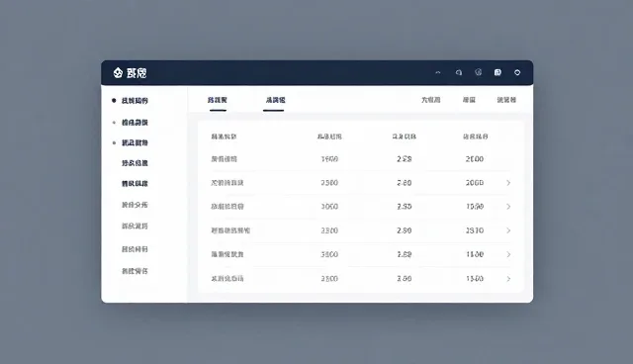Expand the fourth table row with its chevron

click(508, 230)
